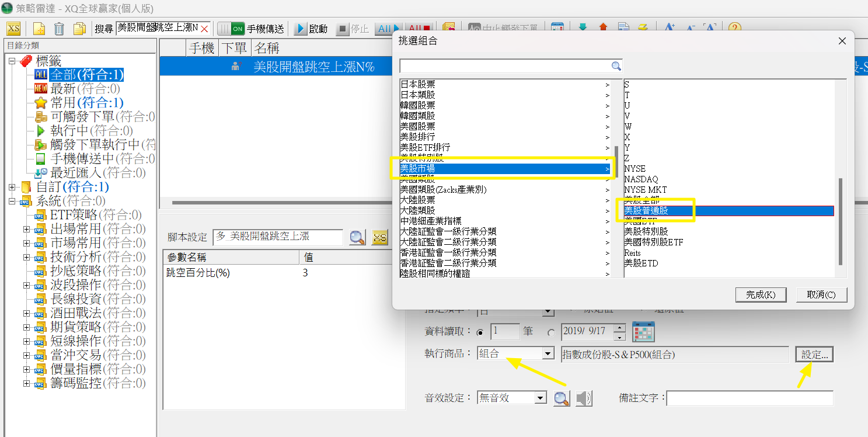
Task: Click the 完成(K) button
Action: (x=761, y=294)
